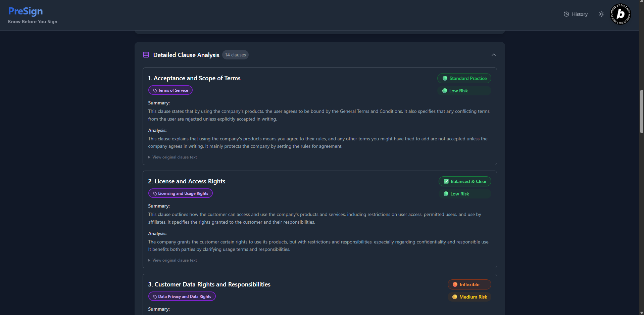
Task: Click heading '3. Customer Data Rights and Responsibilities'
Action: point(209,284)
